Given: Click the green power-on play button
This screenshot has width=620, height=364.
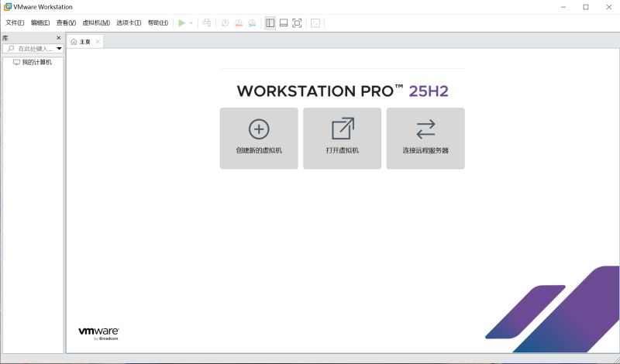Looking at the screenshot, I should 181,23.
